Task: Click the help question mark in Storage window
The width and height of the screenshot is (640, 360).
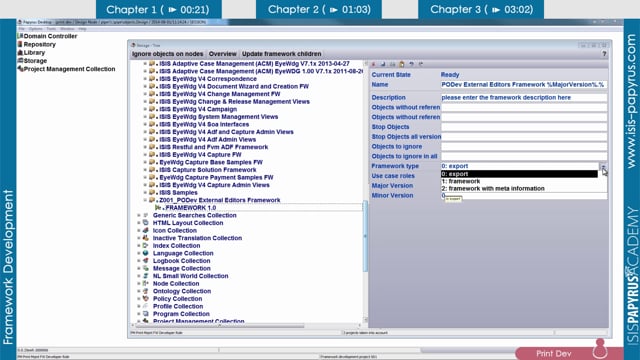Action: [604, 54]
